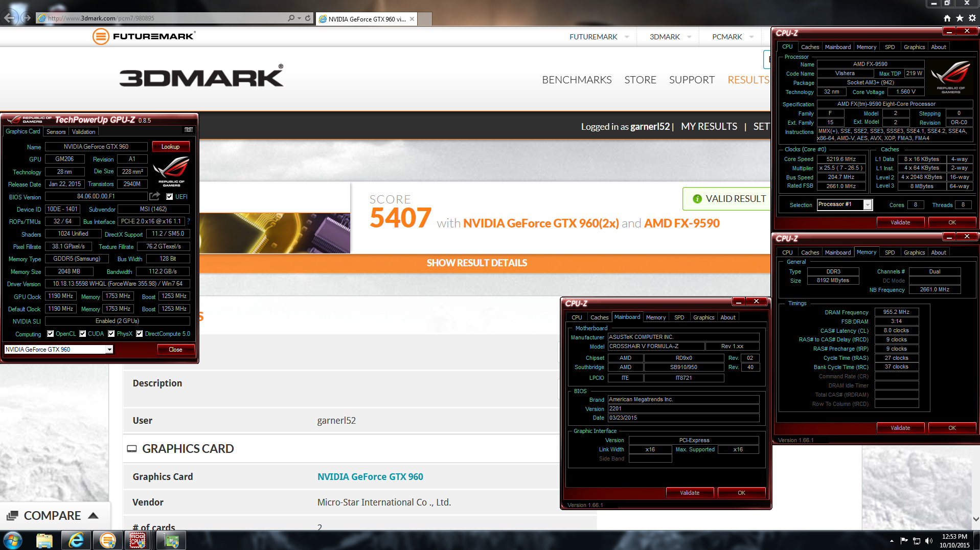Open the Processor #1 selection dropdown

868,204
